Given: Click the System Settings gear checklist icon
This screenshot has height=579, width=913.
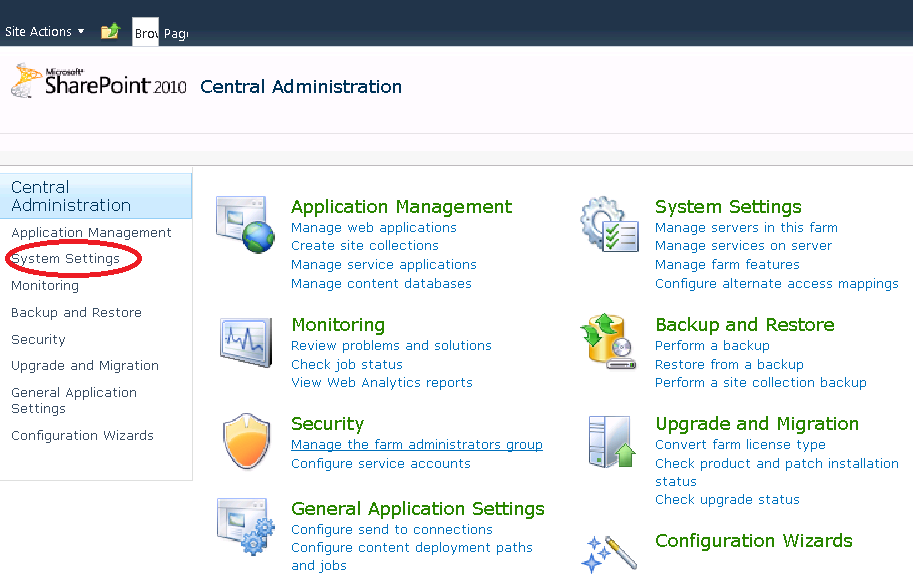Looking at the screenshot, I should coord(610,224).
